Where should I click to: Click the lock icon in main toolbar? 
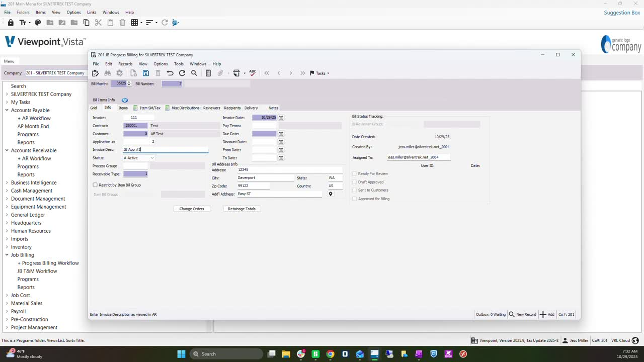click(x=11, y=23)
